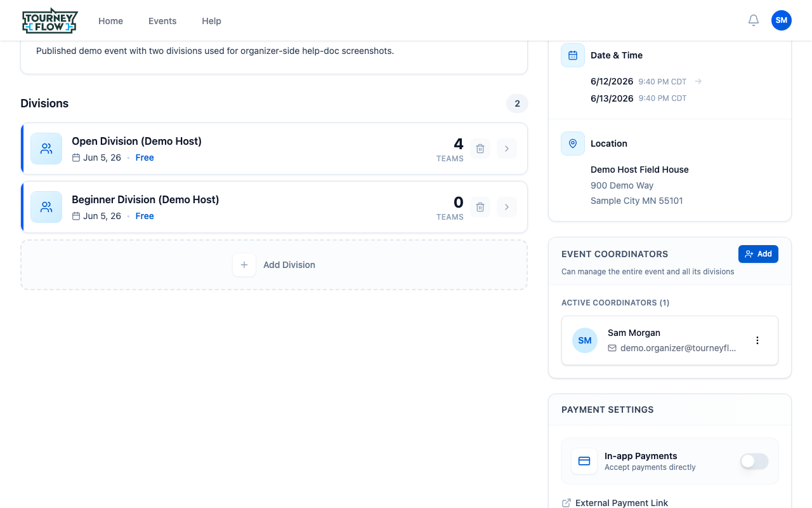
Task: Click the Payment Settings heading
Action: [607, 410]
